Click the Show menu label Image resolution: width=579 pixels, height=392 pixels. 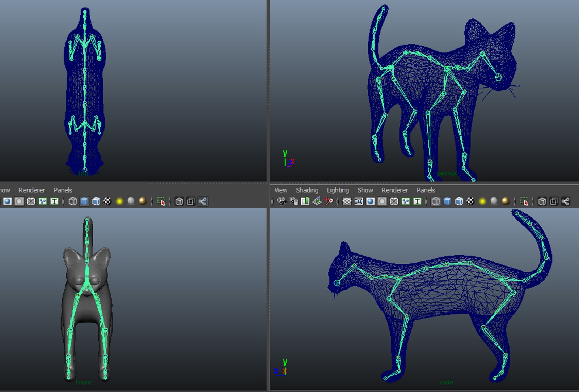pyautogui.click(x=365, y=190)
